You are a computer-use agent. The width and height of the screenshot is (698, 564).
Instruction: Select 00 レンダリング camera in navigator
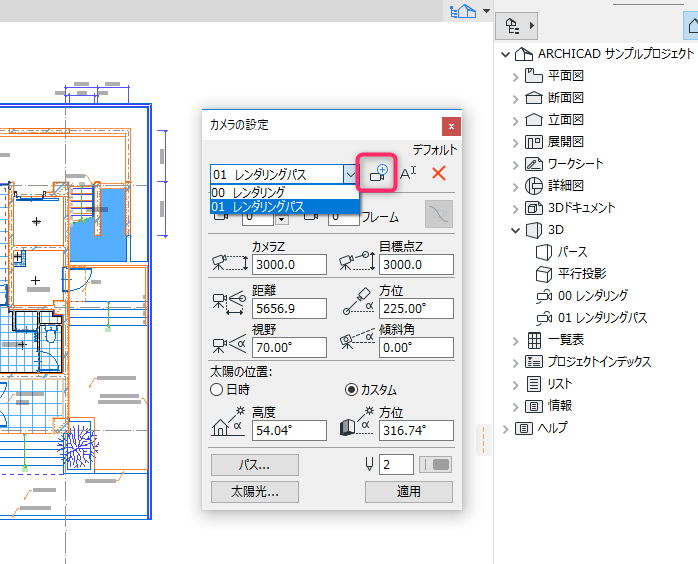pyautogui.click(x=593, y=296)
